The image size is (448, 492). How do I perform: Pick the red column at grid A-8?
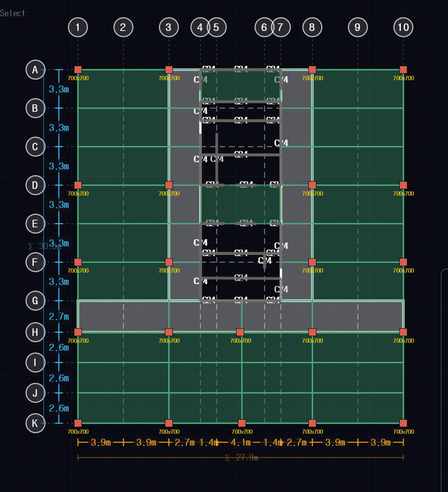click(x=312, y=70)
